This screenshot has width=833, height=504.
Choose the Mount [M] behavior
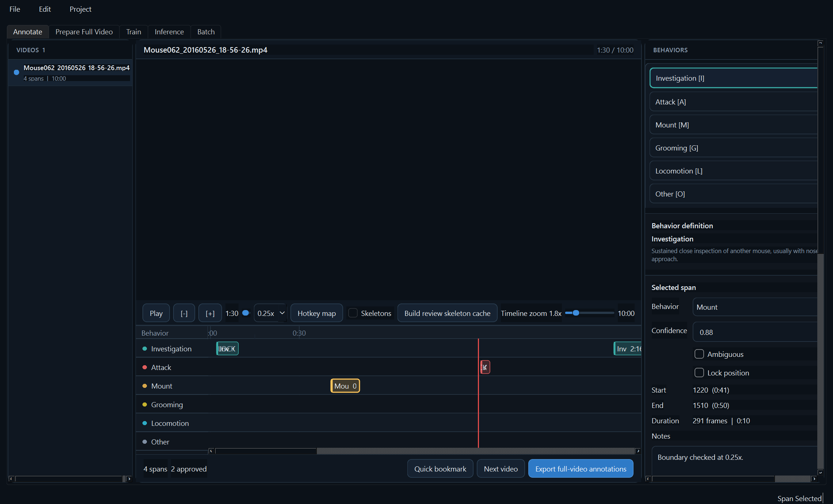click(x=734, y=125)
